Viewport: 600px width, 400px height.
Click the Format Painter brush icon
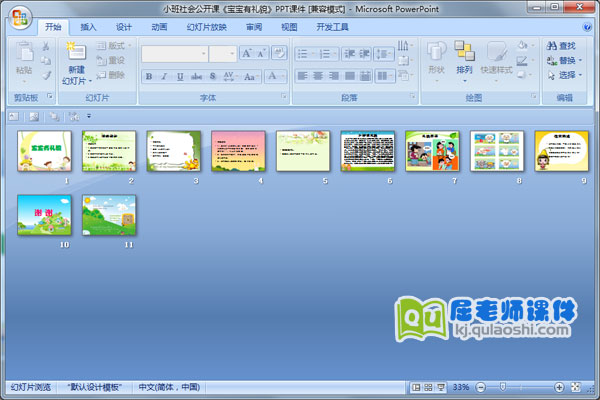tap(46, 75)
